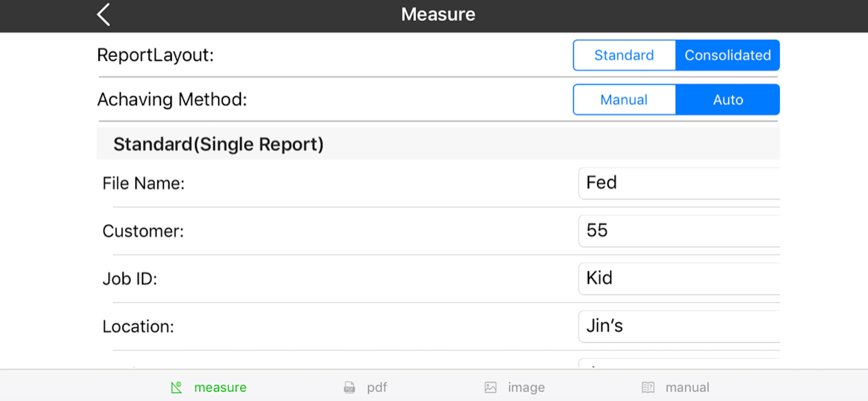Tap the measure ruler icon
Viewport: 868px width, 401px height.
pyautogui.click(x=176, y=387)
